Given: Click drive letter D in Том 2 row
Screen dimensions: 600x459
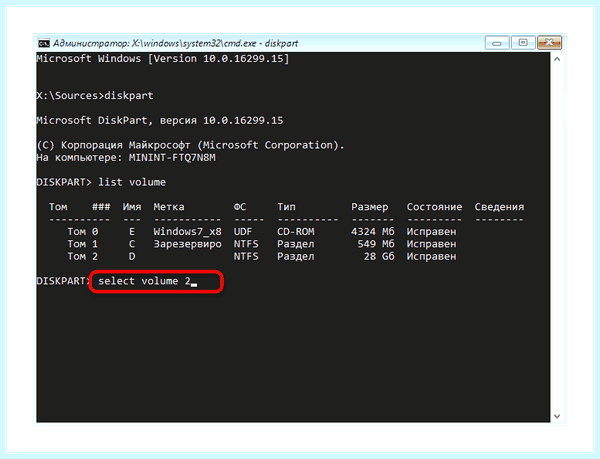Looking at the screenshot, I should click(x=132, y=256).
